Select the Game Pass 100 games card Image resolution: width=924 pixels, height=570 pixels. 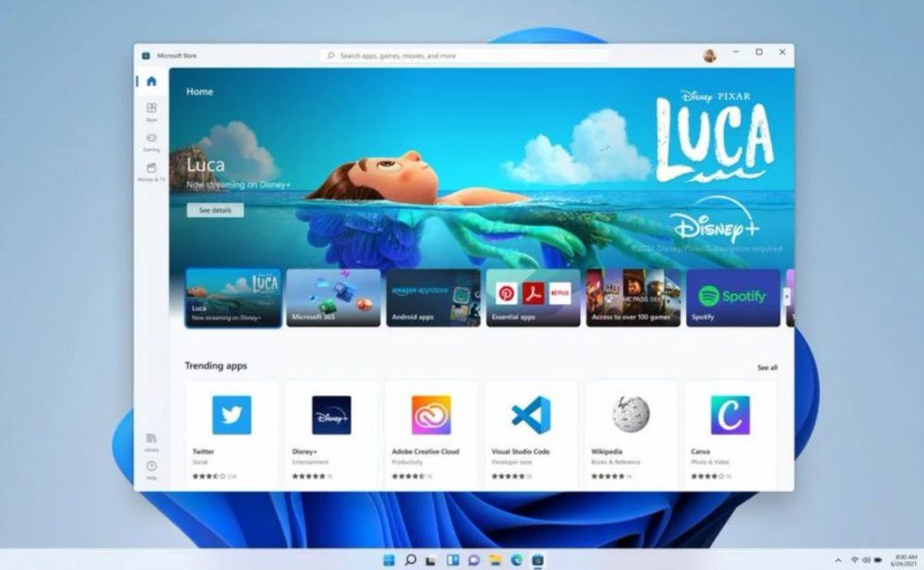point(633,298)
